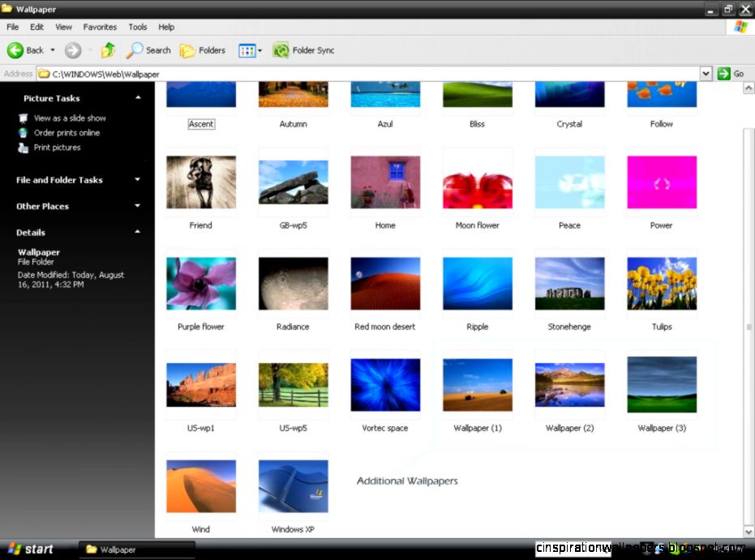
Task: Open the Search pane with the Search icon
Action: pyautogui.click(x=134, y=50)
